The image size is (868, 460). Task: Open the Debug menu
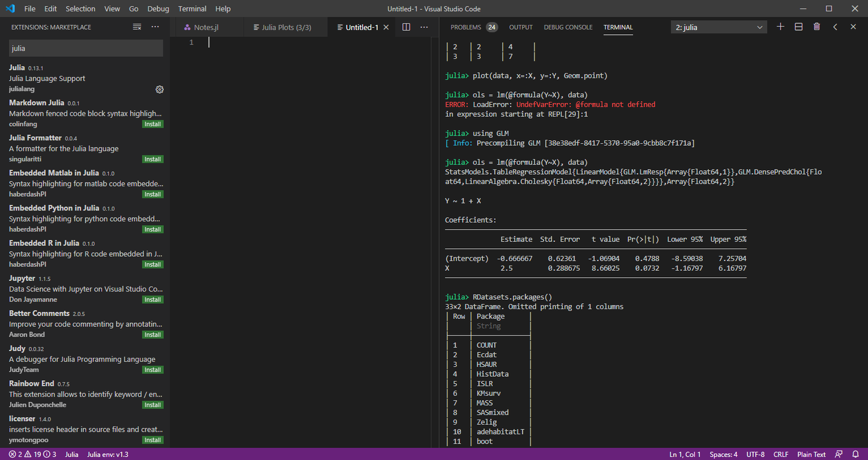[159, 9]
